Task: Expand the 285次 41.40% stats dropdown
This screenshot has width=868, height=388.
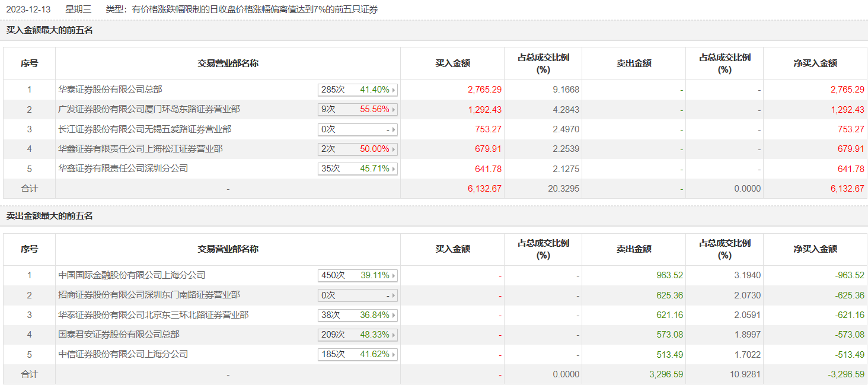Action: point(394,90)
